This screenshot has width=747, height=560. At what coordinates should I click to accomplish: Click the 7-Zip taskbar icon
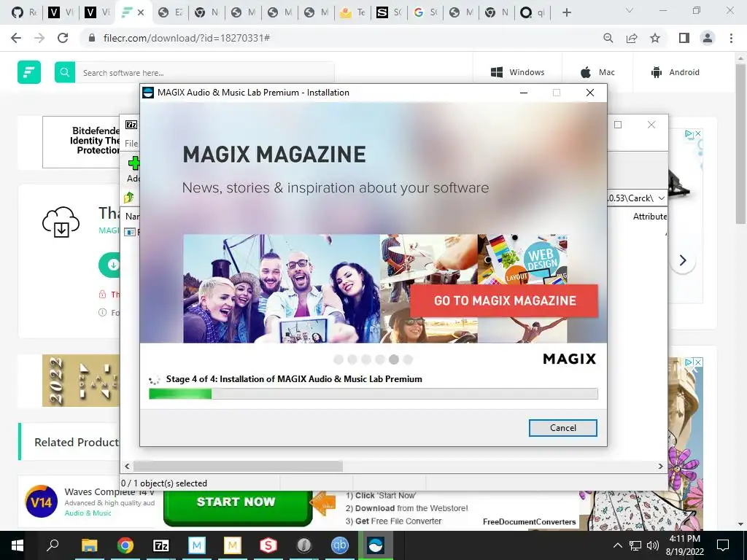tap(161, 545)
